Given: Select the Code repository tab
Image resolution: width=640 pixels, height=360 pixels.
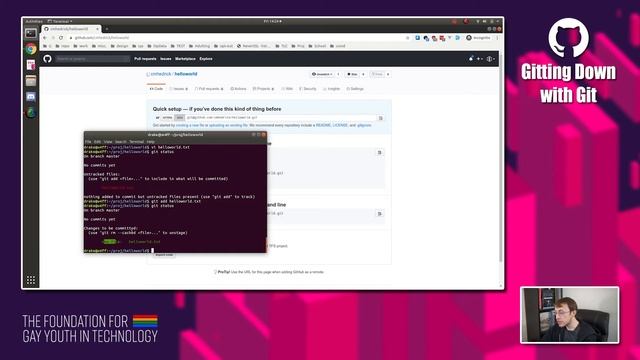Looking at the screenshot, I should click(156, 89).
